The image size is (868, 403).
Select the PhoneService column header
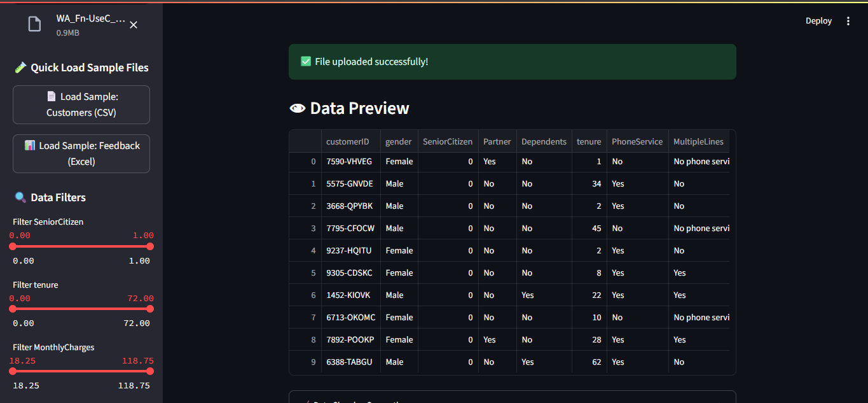click(637, 141)
